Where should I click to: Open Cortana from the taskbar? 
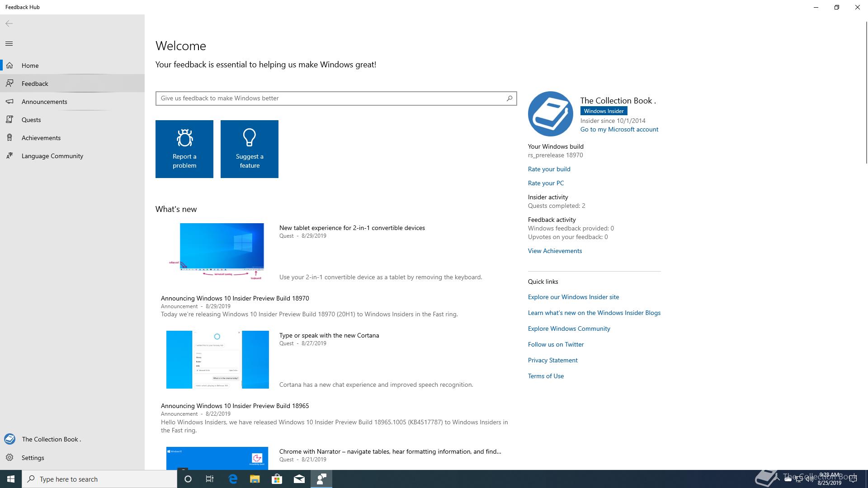(188, 479)
